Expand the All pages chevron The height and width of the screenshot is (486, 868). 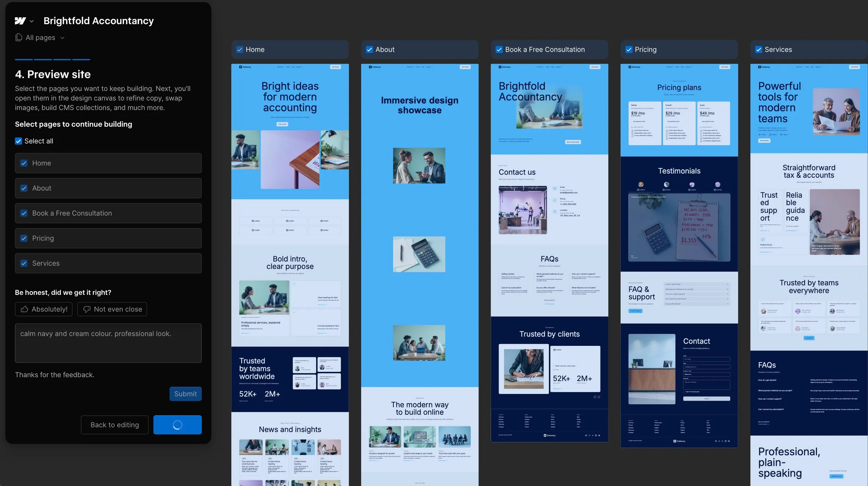pyautogui.click(x=62, y=38)
